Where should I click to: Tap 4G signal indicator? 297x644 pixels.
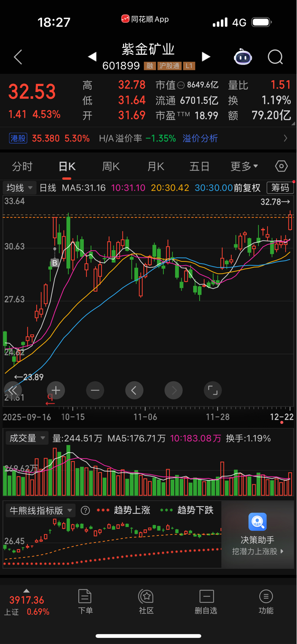[x=239, y=22]
